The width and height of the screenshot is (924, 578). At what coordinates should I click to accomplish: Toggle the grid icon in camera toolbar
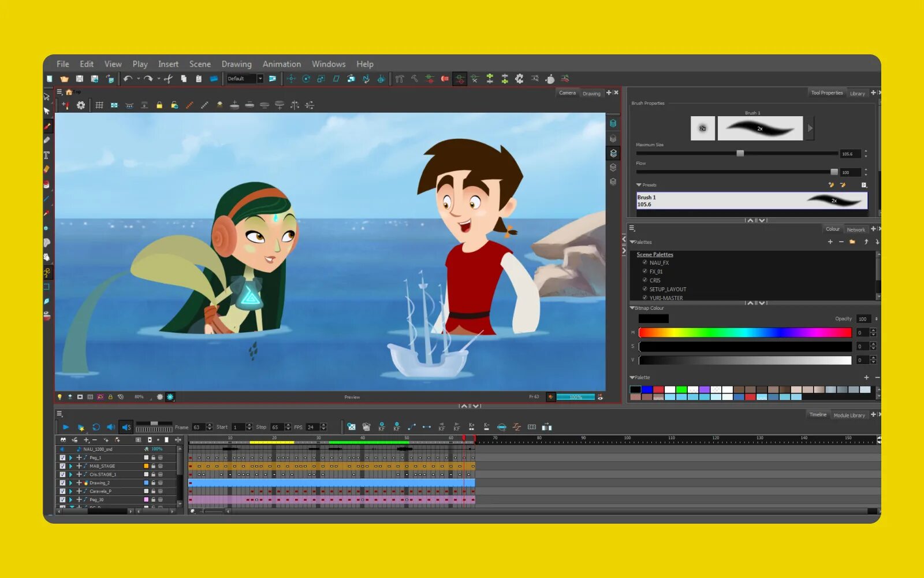[x=99, y=105]
